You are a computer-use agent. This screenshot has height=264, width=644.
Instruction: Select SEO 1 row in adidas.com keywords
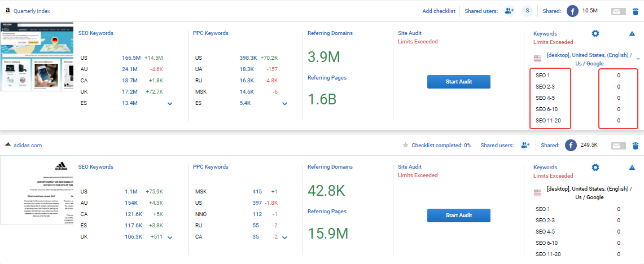[577, 209]
